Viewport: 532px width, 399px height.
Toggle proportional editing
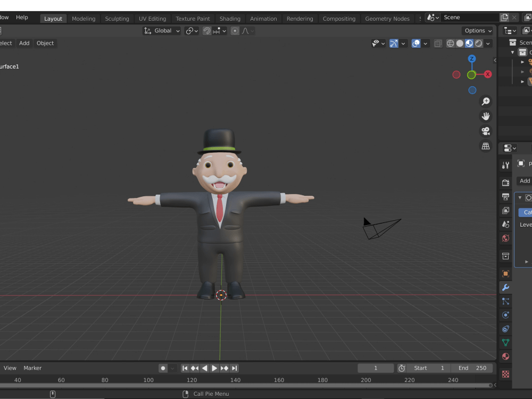coord(235,31)
